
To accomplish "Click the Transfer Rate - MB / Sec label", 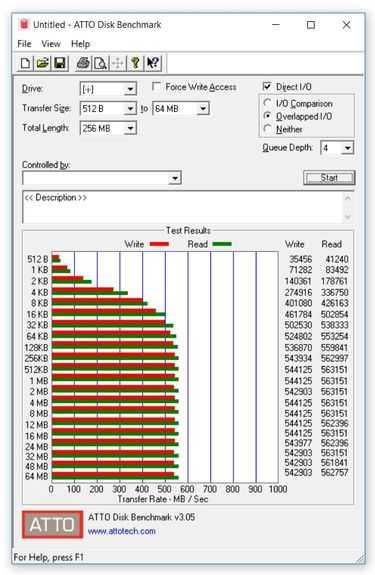I will click(163, 499).
